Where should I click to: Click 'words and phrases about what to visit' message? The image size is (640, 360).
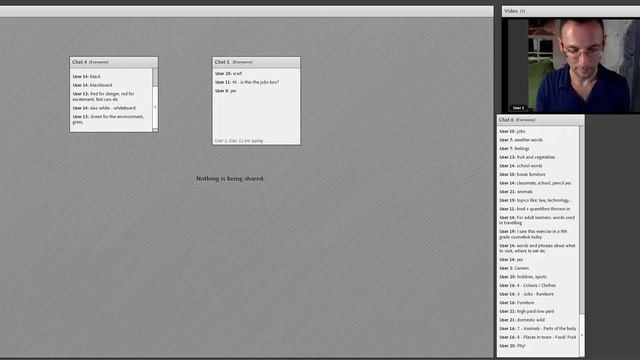[x=537, y=248]
